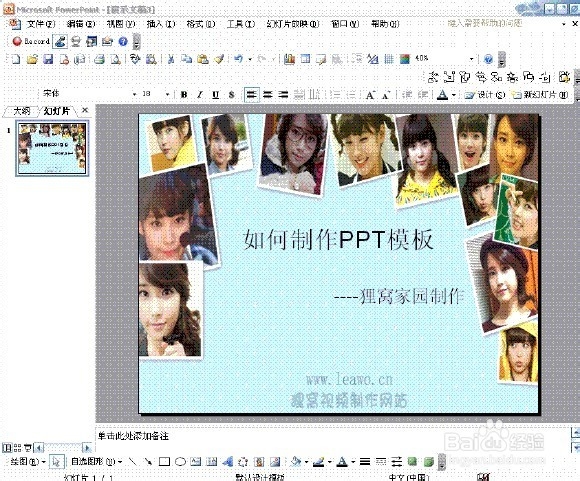Open the 插入 (Insert) menu
580x481 pixels.
click(x=161, y=24)
